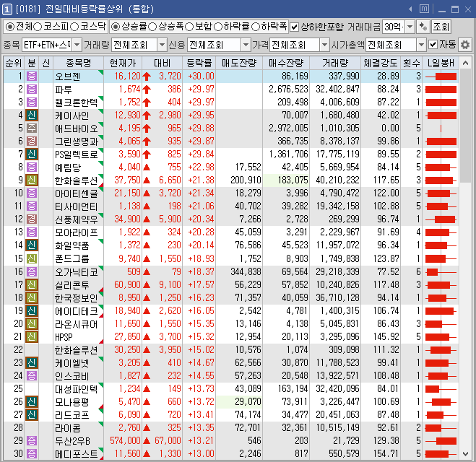476x462 pixels.
Task: Click the candlestick bar for 한화솔루션 rank 22
Action: (441, 350)
